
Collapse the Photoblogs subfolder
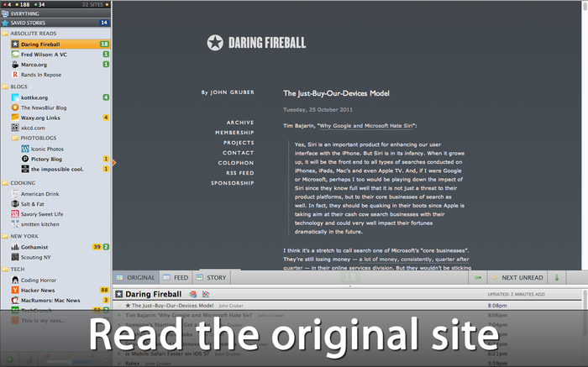coord(15,139)
